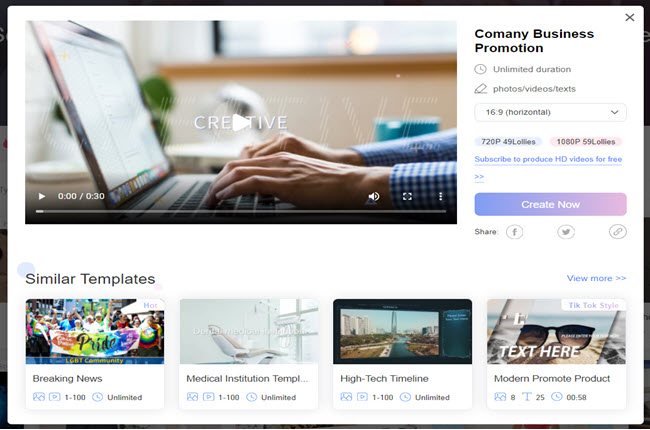Open the Modern Promote Product template thumbnail
Viewport: 650px width, 430px height.
[556, 331]
